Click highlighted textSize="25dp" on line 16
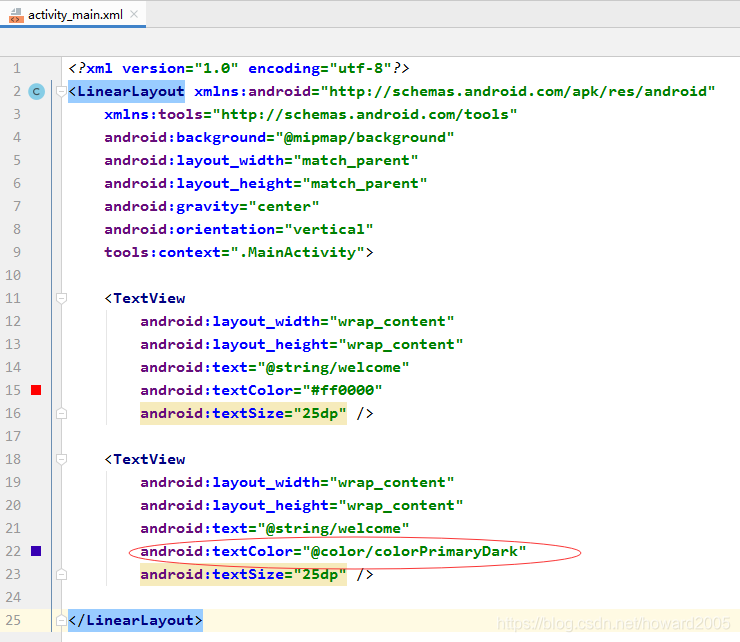The image size is (740, 642). coord(243,414)
